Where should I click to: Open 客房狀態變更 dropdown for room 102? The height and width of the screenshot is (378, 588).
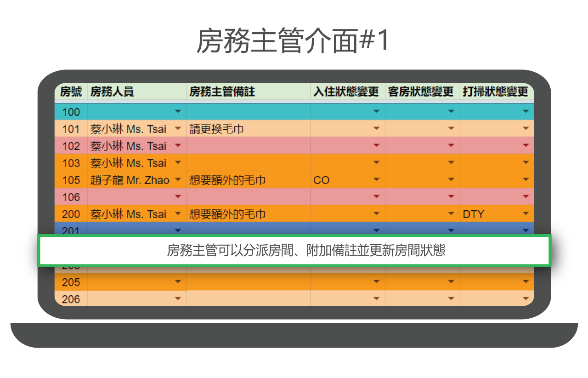coord(451,146)
